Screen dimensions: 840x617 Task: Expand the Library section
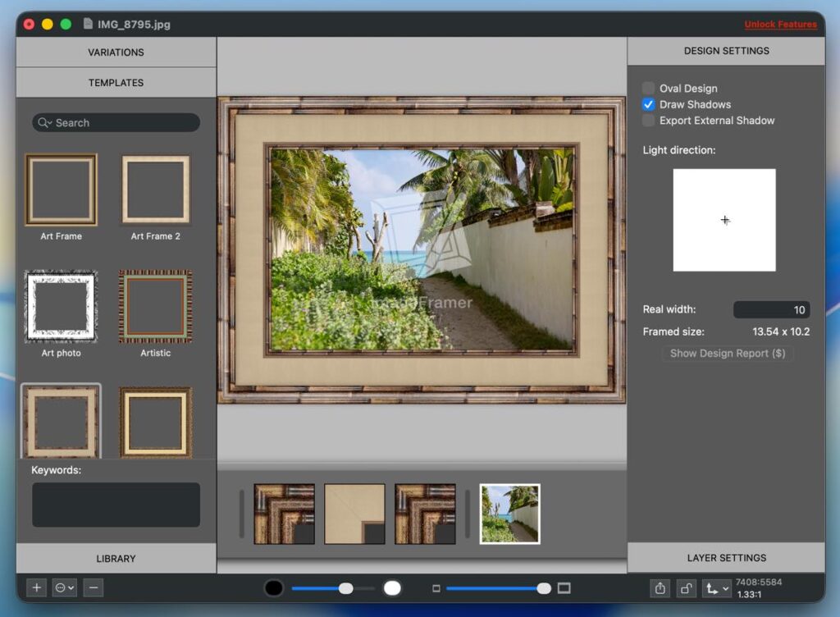116,559
